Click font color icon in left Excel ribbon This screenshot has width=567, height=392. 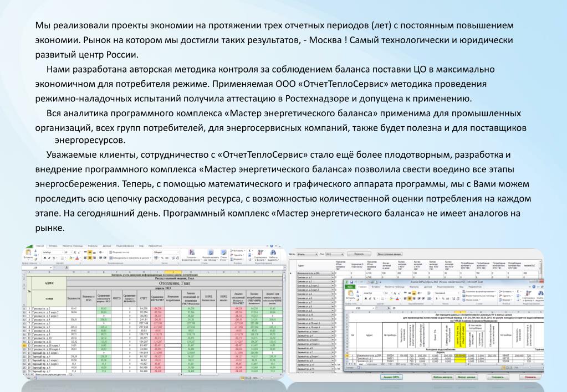click(x=77, y=258)
